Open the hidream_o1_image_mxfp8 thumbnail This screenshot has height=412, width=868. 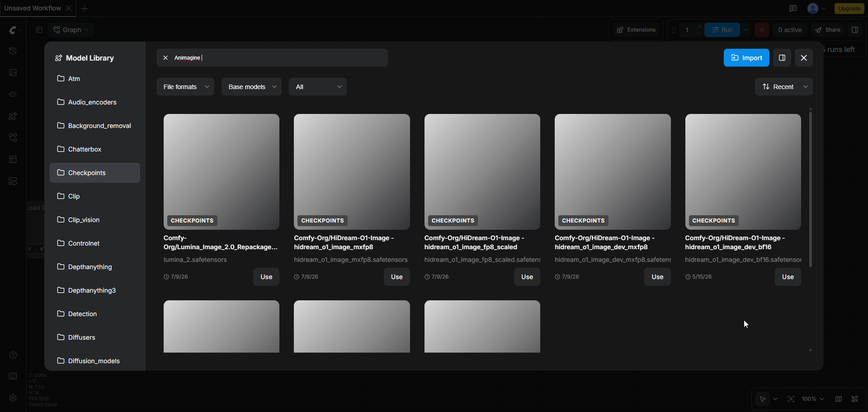click(352, 172)
